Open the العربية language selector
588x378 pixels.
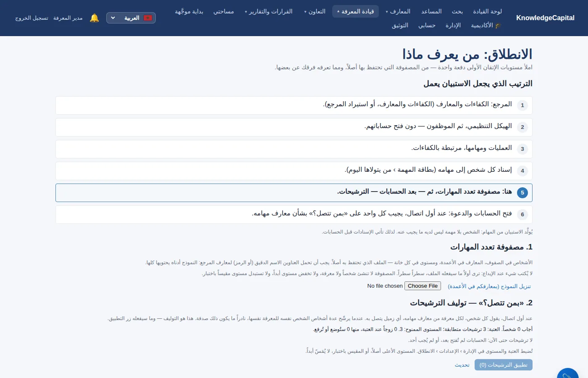[x=131, y=18]
